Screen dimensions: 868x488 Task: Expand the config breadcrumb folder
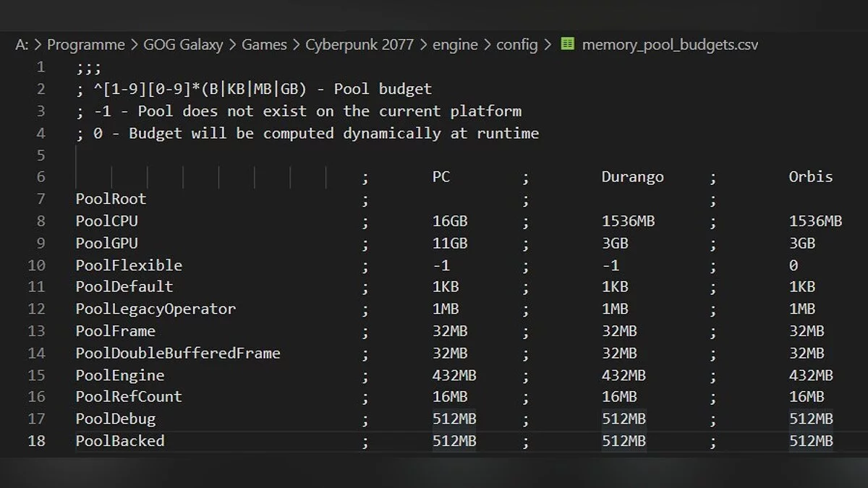516,45
